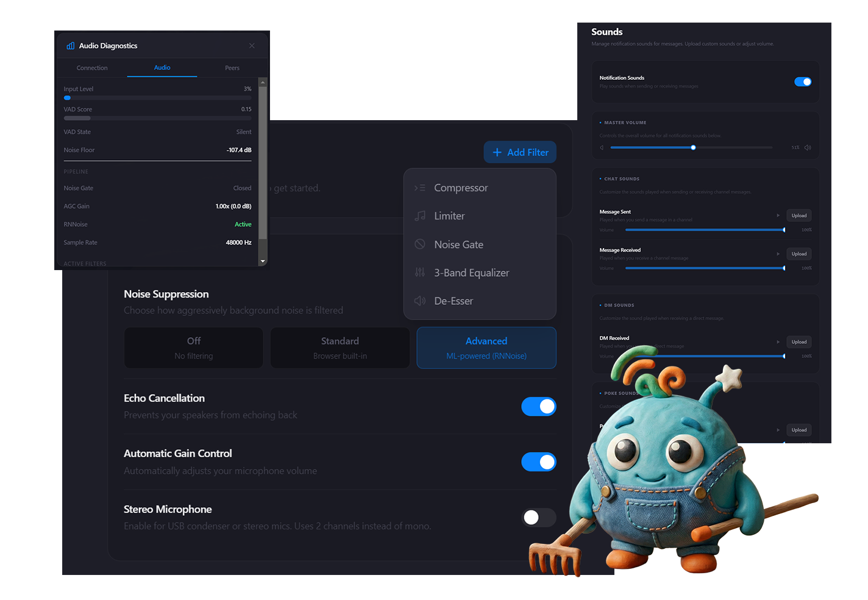
Task: Click the Audio Diagnostics bar chart icon
Action: pos(70,45)
